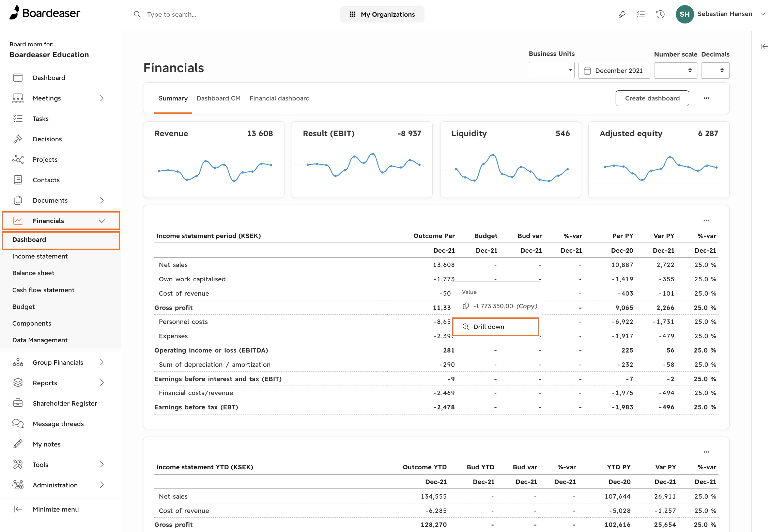
Task: Click the Financials chart icon
Action: coord(18,221)
